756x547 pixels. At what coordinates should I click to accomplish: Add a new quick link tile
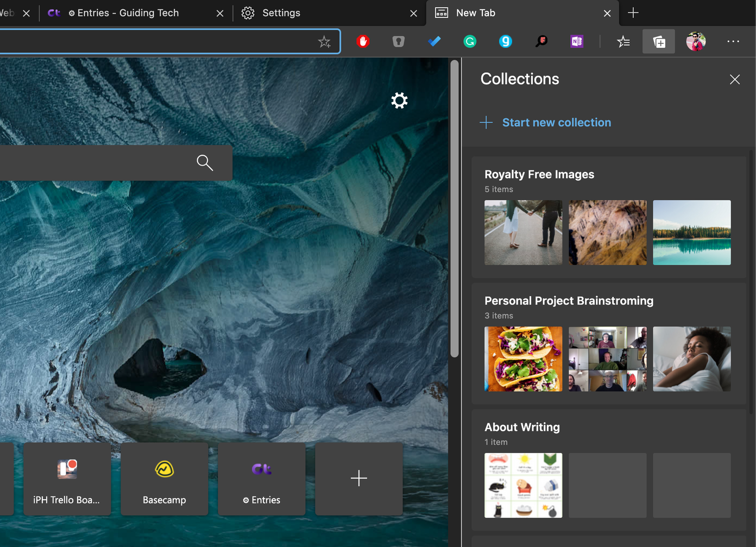click(358, 479)
